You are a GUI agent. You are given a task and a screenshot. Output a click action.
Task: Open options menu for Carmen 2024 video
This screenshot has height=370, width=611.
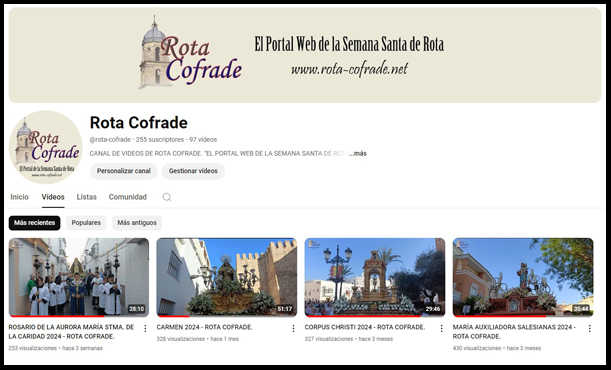coord(293,328)
